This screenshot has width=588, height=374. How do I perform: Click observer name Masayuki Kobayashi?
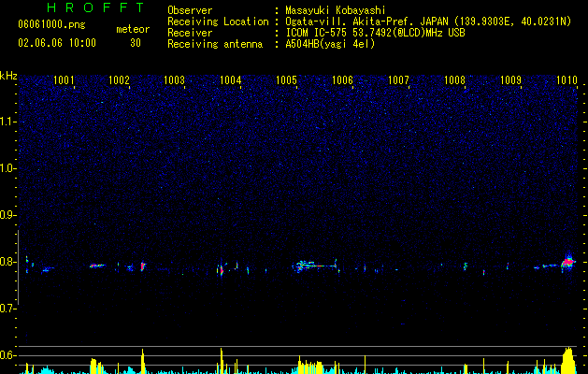pos(336,10)
